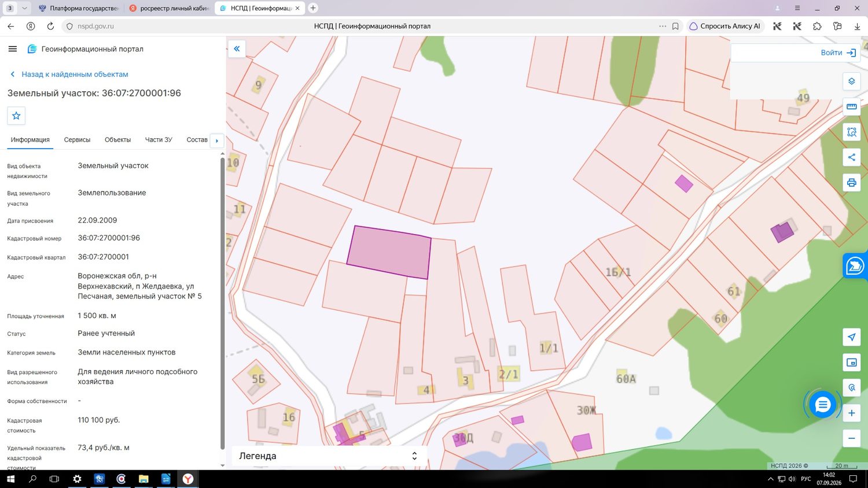Open browser downloads
Viewport: 868px width, 488px height.
coord(857,26)
